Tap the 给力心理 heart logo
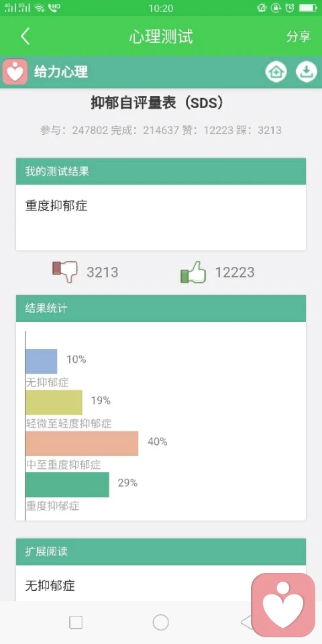This screenshot has width=322, height=644. (x=15, y=72)
